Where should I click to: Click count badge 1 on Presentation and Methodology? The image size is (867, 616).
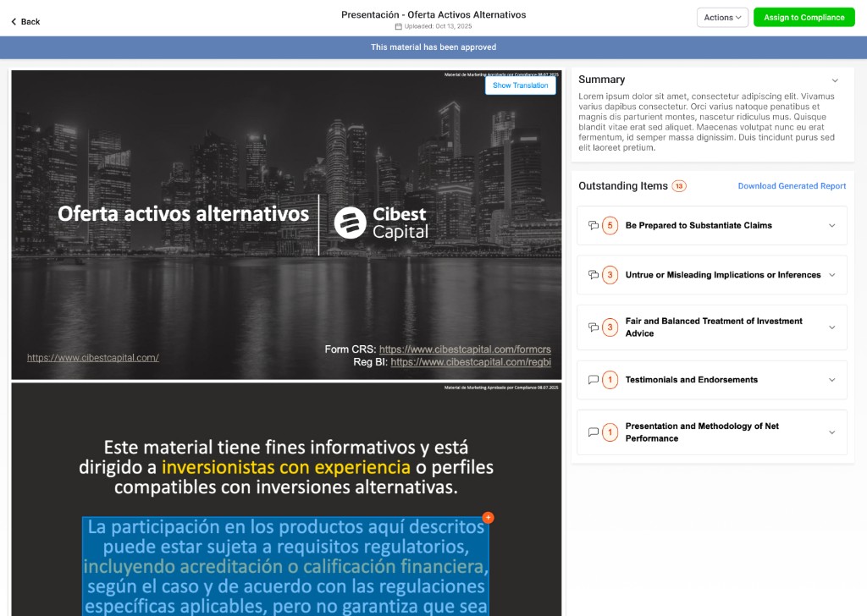[610, 432]
